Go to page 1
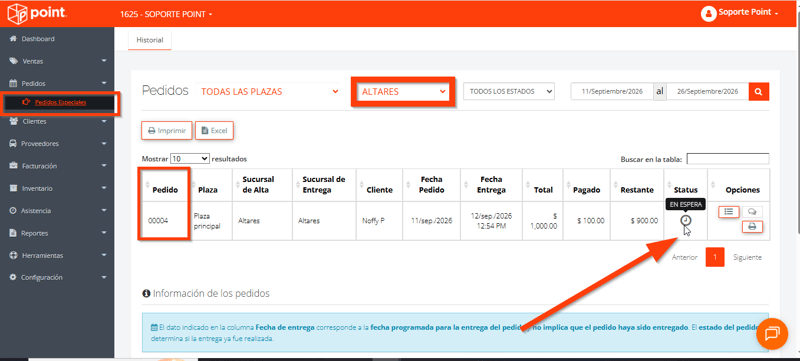 coord(715,257)
